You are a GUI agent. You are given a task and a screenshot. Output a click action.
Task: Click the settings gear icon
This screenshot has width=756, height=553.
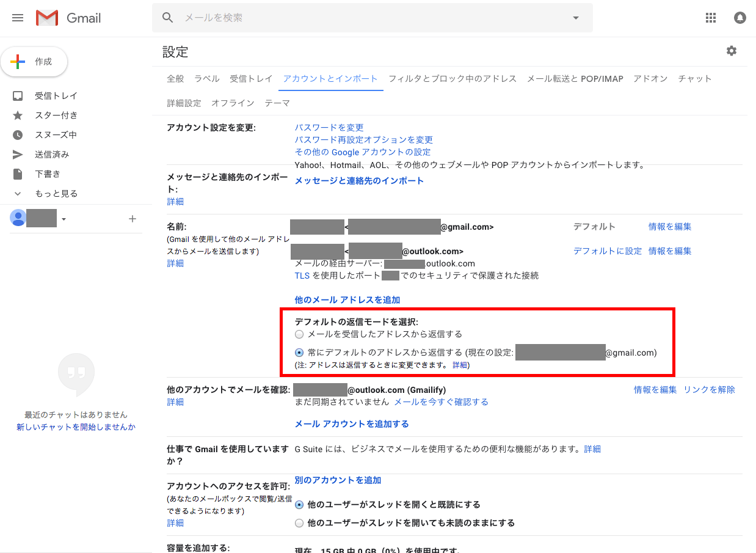tap(731, 51)
